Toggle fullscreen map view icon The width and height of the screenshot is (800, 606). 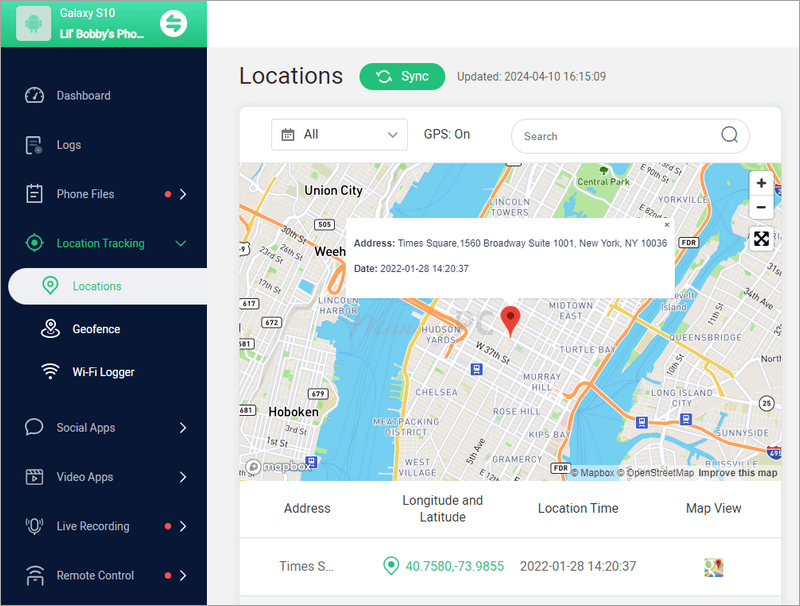(761, 239)
